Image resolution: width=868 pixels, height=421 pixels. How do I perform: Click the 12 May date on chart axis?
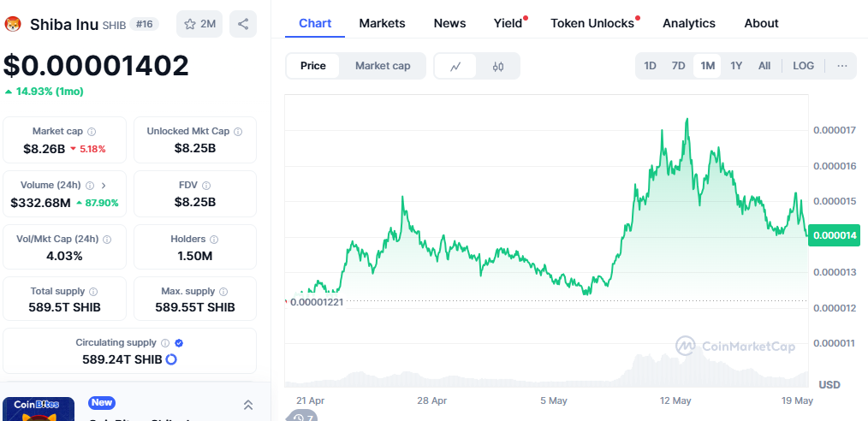675,400
